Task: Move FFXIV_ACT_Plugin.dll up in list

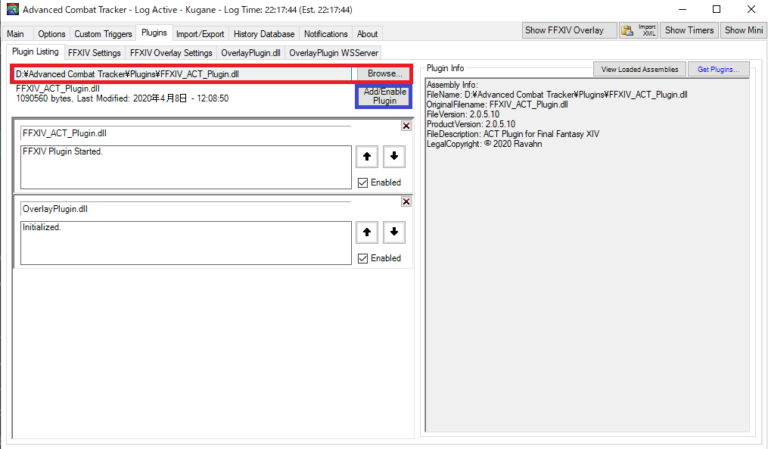Action: (x=367, y=157)
